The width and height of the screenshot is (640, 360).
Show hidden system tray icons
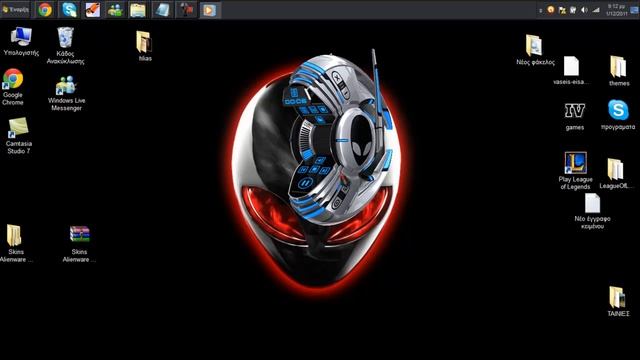tap(540, 10)
